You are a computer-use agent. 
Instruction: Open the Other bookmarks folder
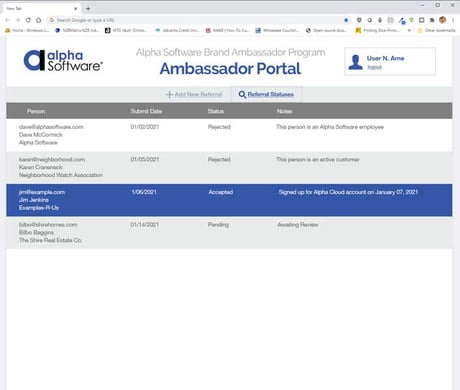(x=437, y=30)
